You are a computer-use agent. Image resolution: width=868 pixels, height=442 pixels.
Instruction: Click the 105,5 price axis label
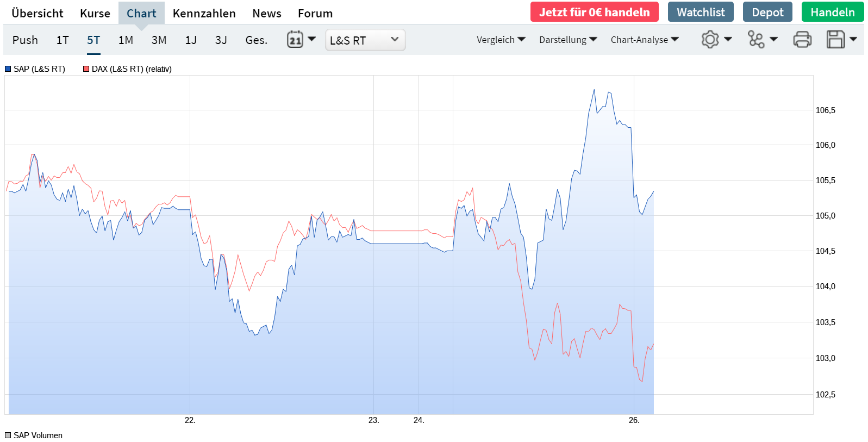tap(826, 180)
